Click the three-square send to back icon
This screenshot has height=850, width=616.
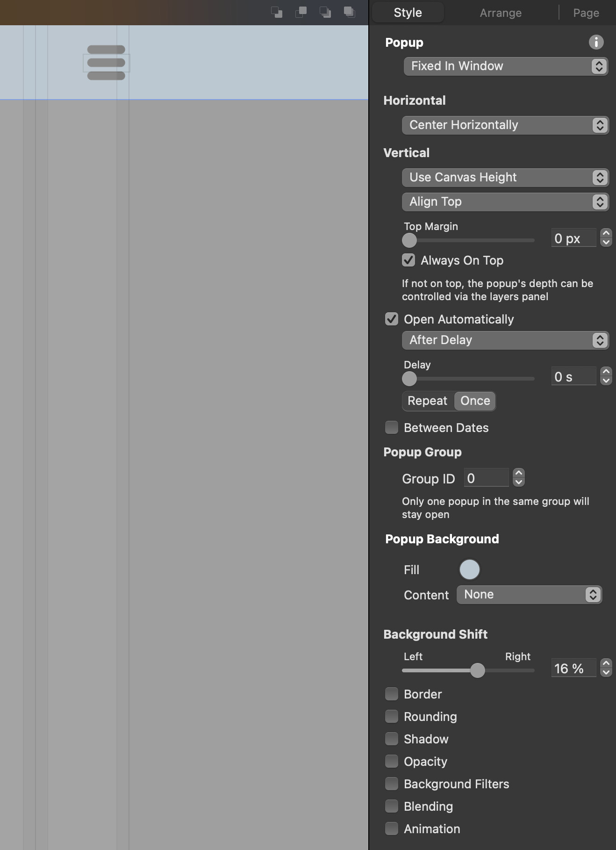point(325,12)
